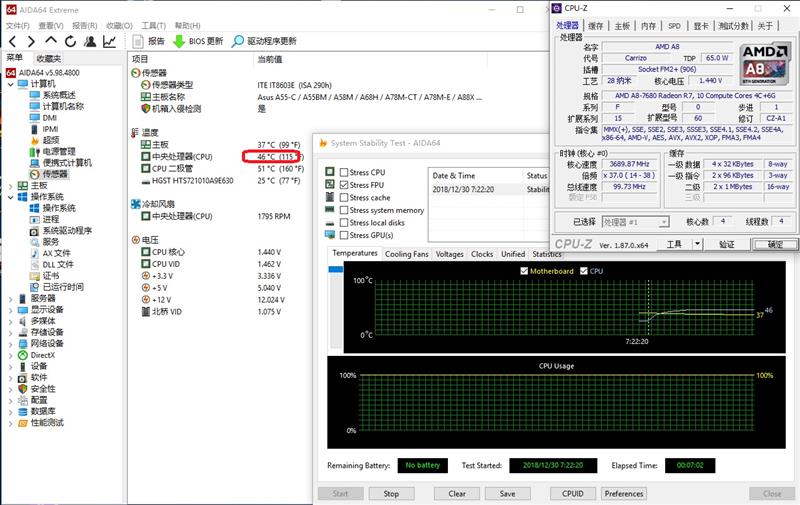Click the Clear button
Screen dimensions: 800x505
(x=457, y=493)
